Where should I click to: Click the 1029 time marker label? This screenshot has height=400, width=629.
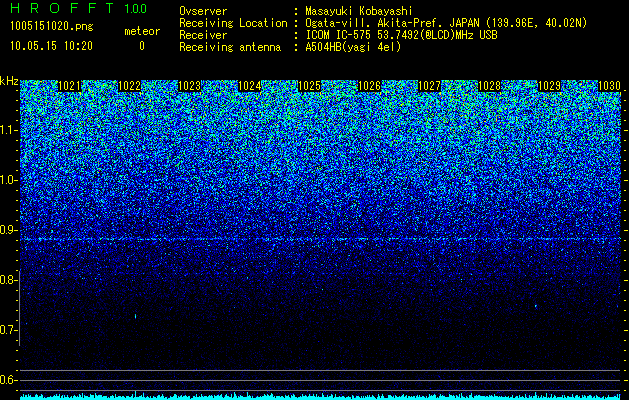(550, 86)
